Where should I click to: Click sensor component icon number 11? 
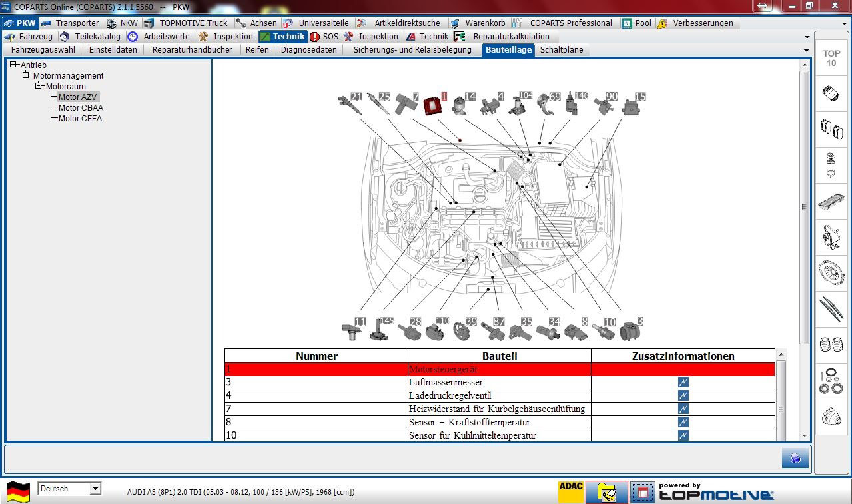point(354,329)
